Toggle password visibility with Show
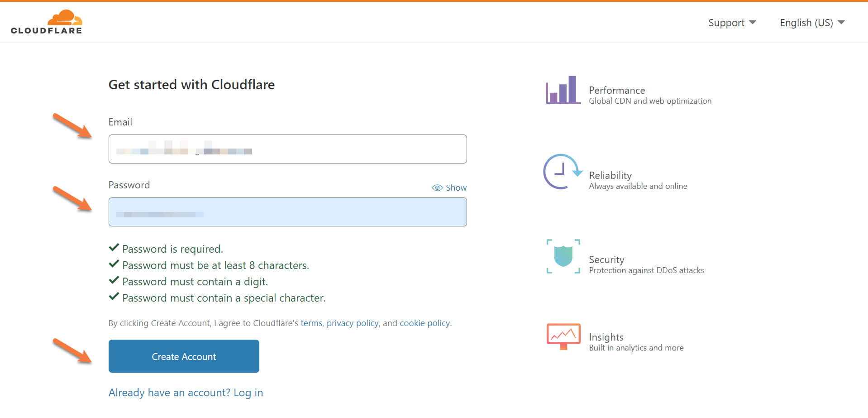 (456, 188)
